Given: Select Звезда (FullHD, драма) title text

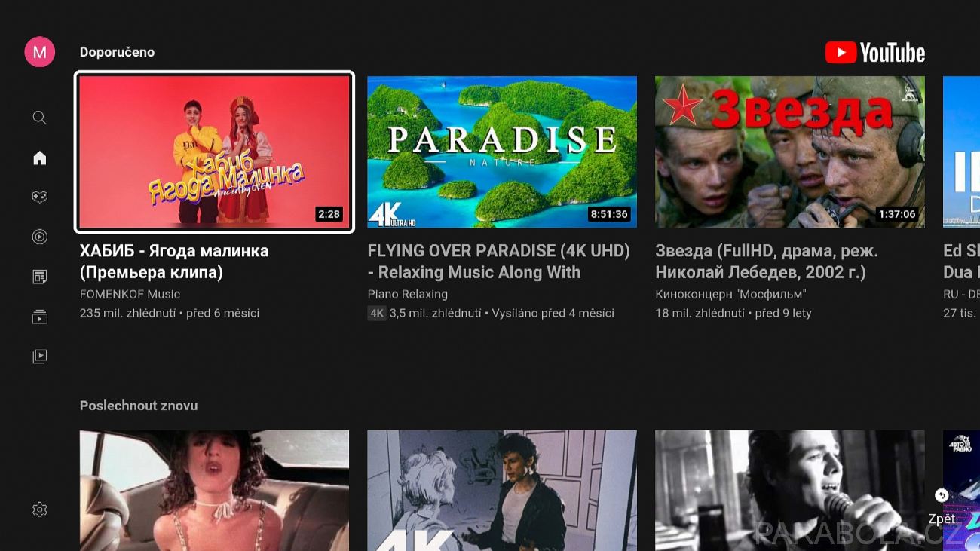Looking at the screenshot, I should point(767,262).
